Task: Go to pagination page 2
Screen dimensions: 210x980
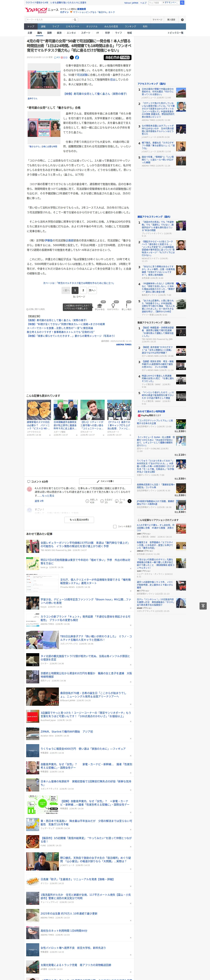Action: click(83, 290)
